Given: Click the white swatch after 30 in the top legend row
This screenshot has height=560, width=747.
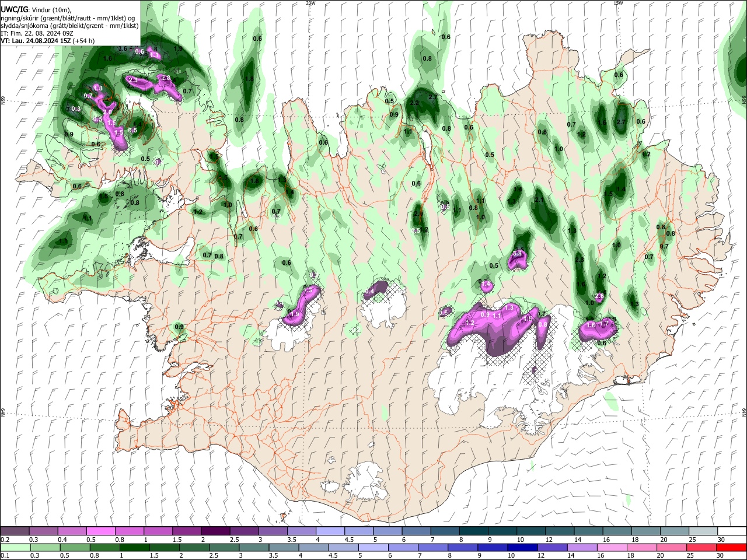Looking at the screenshot, I should pyautogui.click(x=731, y=531).
